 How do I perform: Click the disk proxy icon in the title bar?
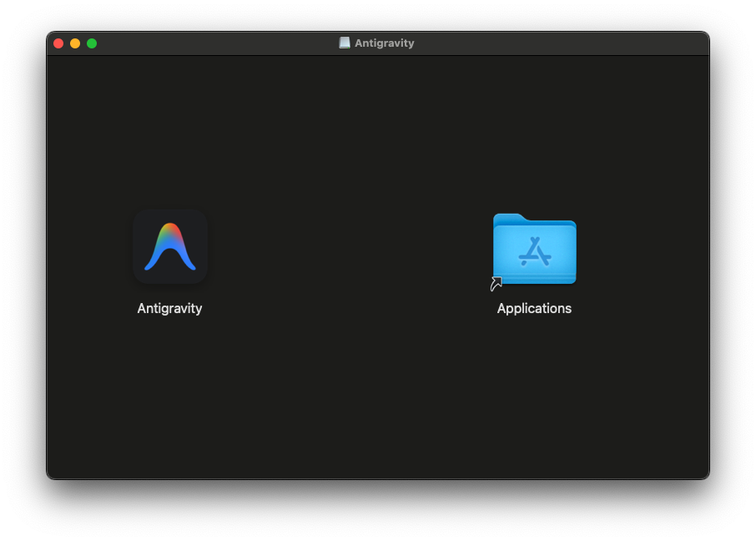tap(345, 43)
